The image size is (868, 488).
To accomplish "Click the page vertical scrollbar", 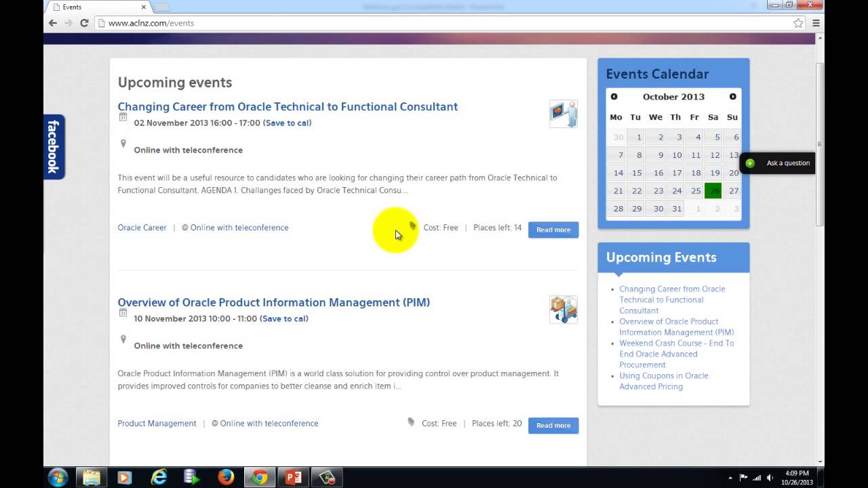I will pos(820,146).
